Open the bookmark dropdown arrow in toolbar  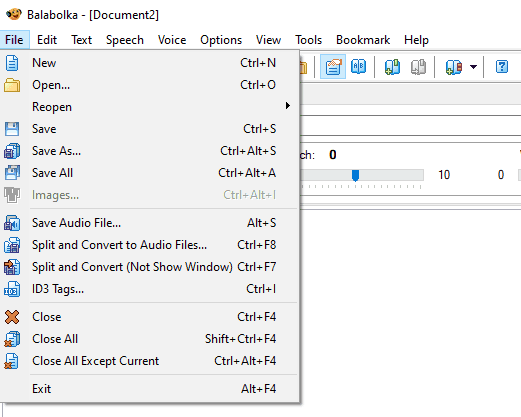tap(473, 67)
